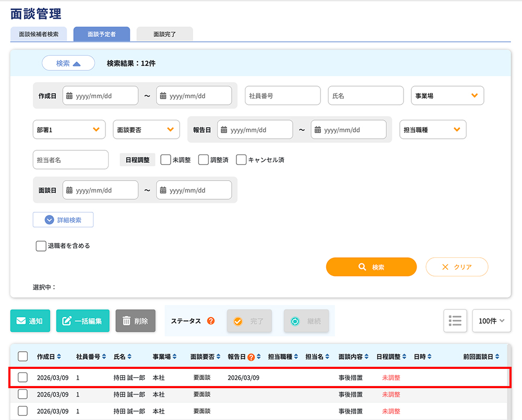Expand the 詳細検索 section
522x420 pixels.
click(x=63, y=220)
